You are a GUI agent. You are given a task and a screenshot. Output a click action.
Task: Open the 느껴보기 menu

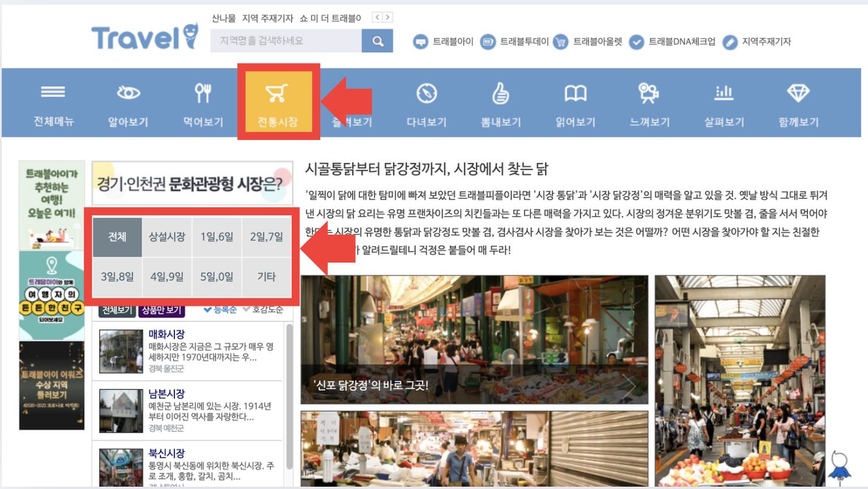click(649, 92)
